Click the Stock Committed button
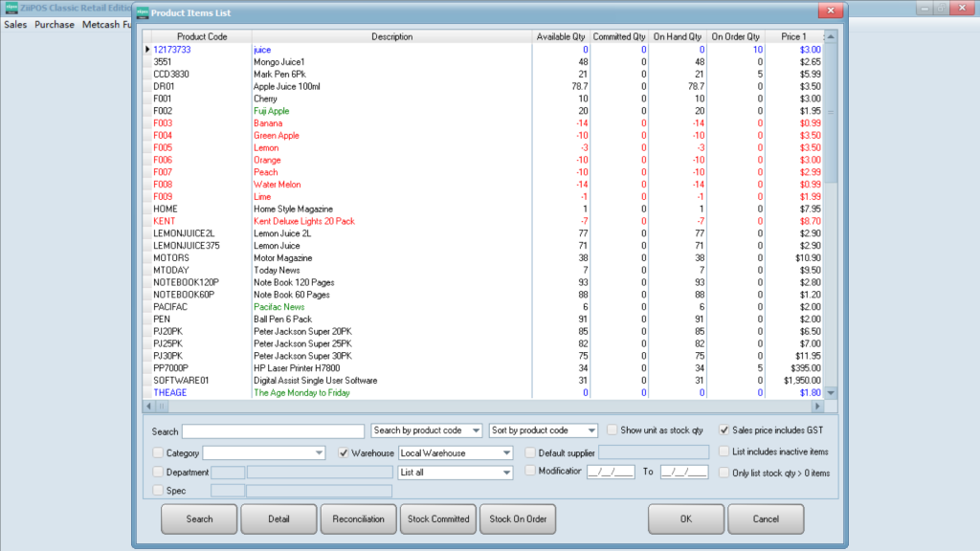980x551 pixels. [x=438, y=519]
